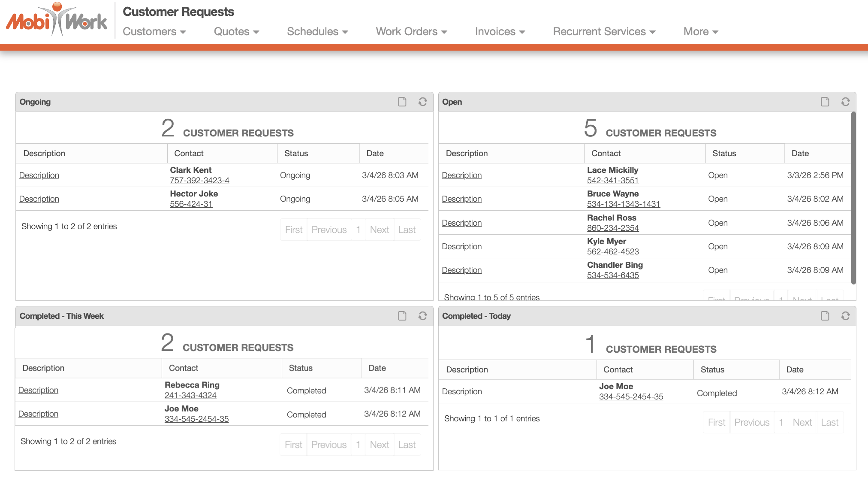Click the page icon in Completed - This Week
This screenshot has height=490, width=868.
pos(402,316)
